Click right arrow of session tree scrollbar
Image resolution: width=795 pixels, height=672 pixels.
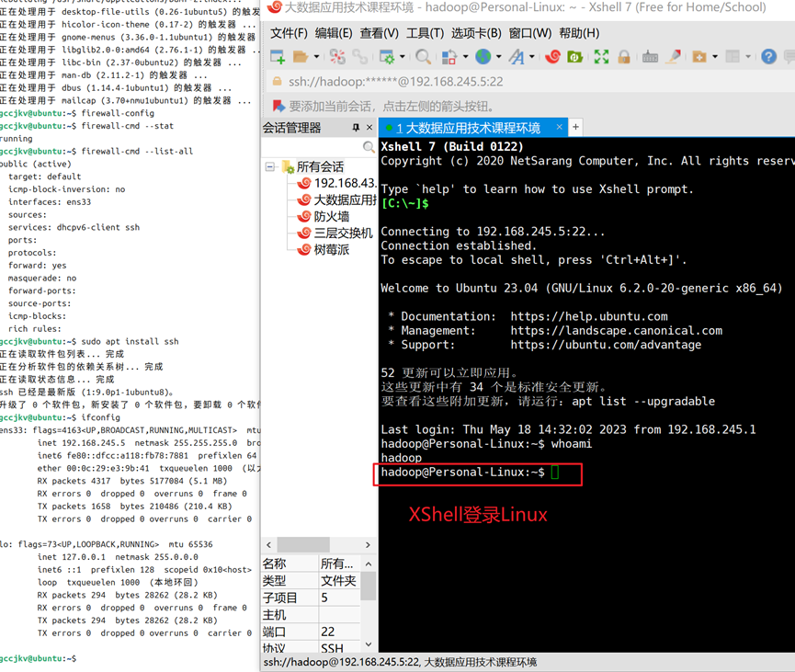click(369, 545)
